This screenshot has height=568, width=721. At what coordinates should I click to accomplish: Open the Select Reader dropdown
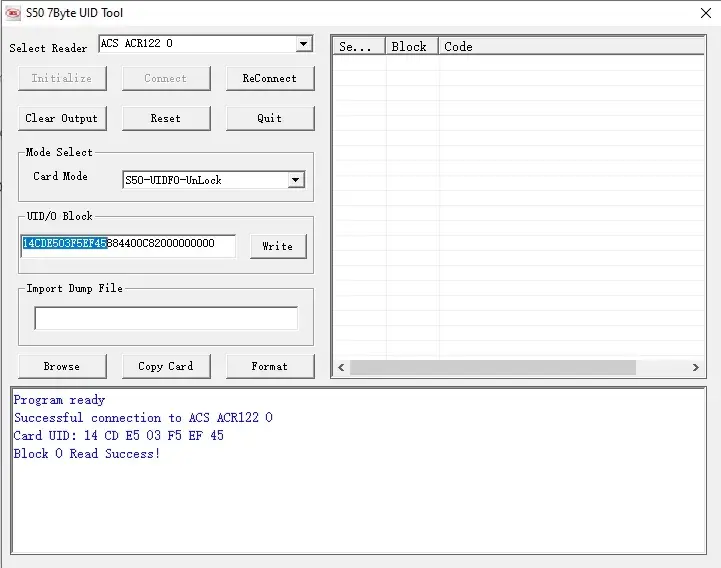click(304, 44)
